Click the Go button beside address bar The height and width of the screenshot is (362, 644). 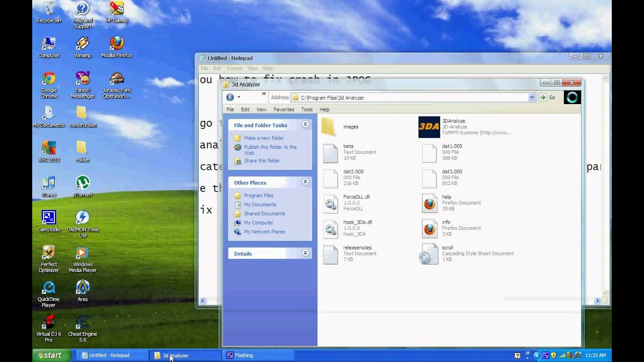point(548,98)
